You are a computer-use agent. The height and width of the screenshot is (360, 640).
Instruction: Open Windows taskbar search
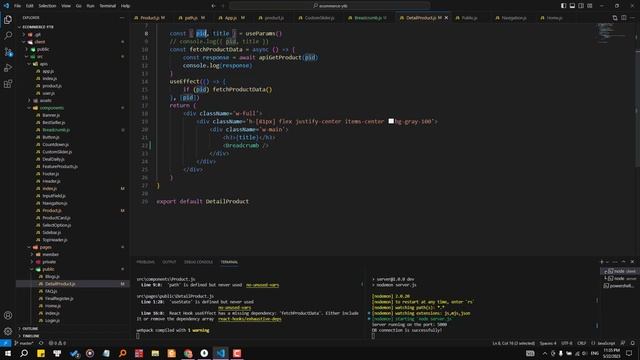[x=24, y=353]
